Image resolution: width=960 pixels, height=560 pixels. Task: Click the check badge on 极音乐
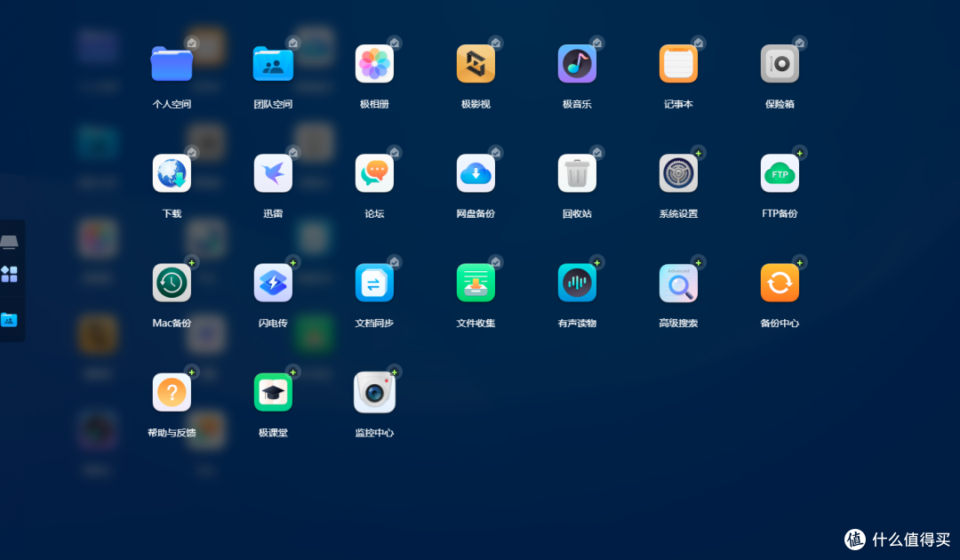coord(597,43)
